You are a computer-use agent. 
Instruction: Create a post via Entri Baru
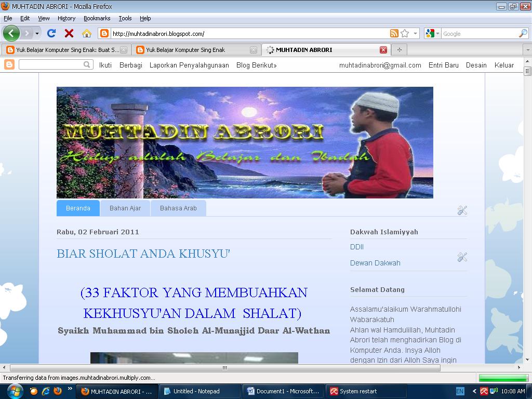pyautogui.click(x=444, y=65)
